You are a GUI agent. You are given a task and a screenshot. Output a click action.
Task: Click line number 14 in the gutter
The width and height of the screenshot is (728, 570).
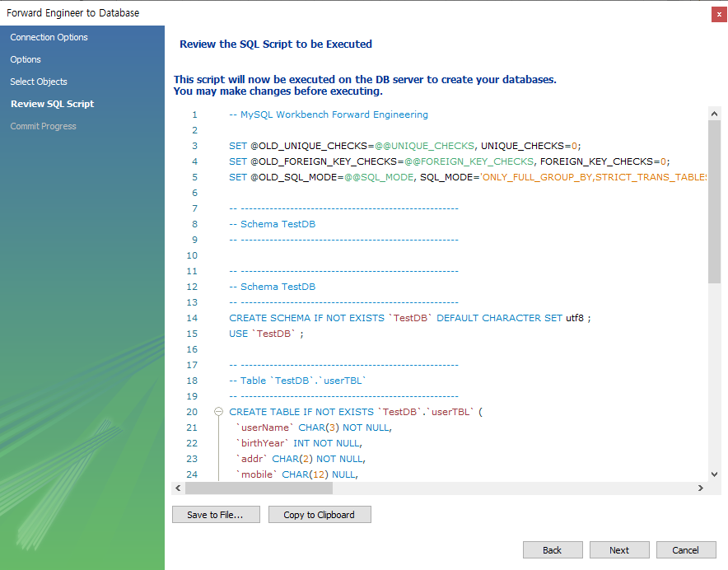click(192, 318)
